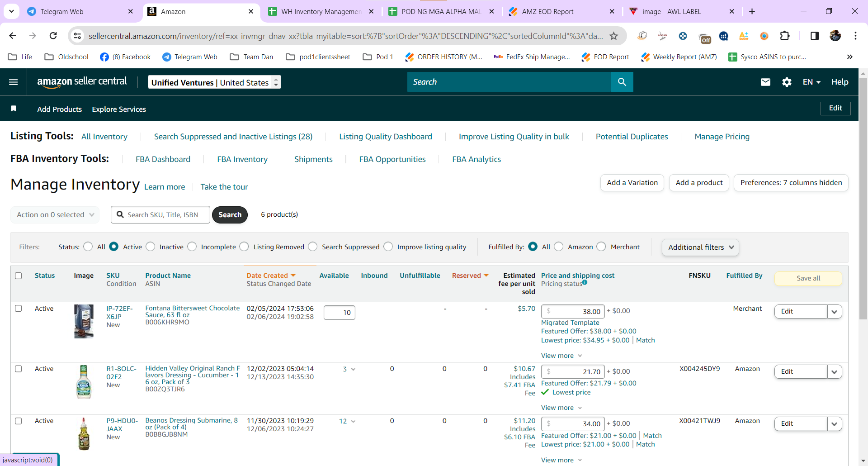The image size is (868, 466).
Task: Go back with the browser back arrow
Action: 13,36
